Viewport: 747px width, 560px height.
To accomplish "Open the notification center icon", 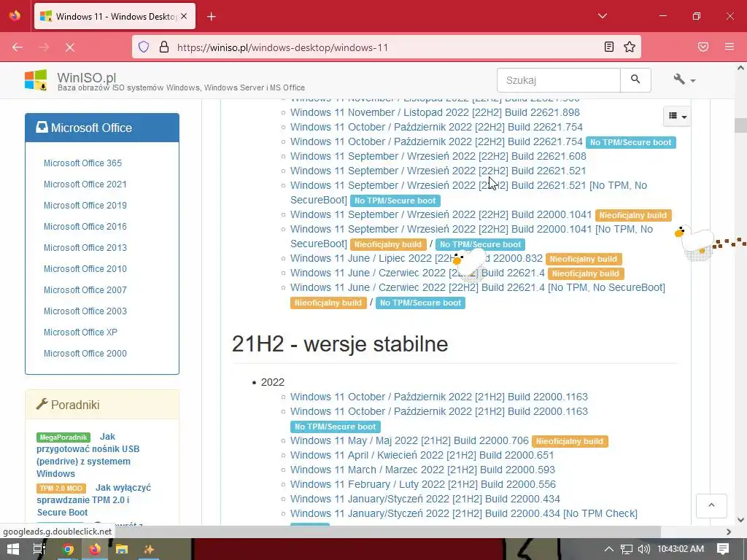I will pos(723,549).
